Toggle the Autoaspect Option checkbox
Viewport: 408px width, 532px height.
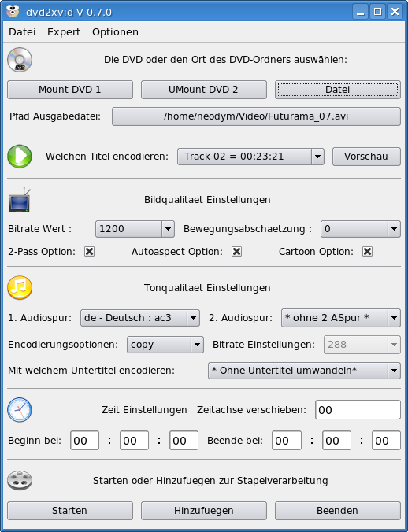tap(236, 251)
